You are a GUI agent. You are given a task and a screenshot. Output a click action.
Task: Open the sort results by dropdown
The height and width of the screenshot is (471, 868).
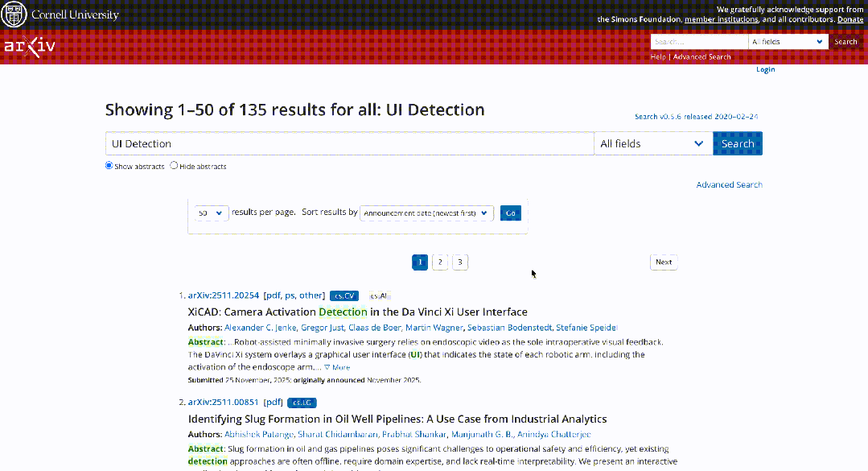[x=426, y=213]
